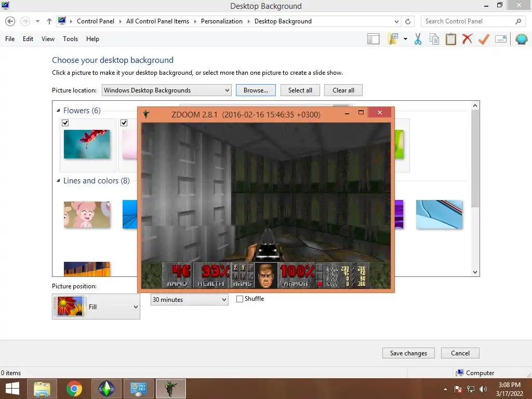
Task: Click the Browse... button
Action: [256, 90]
